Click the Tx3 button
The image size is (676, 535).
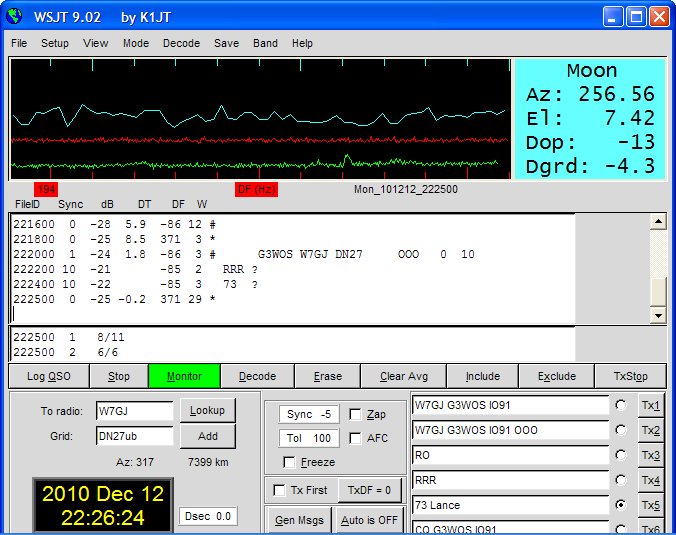(650, 455)
